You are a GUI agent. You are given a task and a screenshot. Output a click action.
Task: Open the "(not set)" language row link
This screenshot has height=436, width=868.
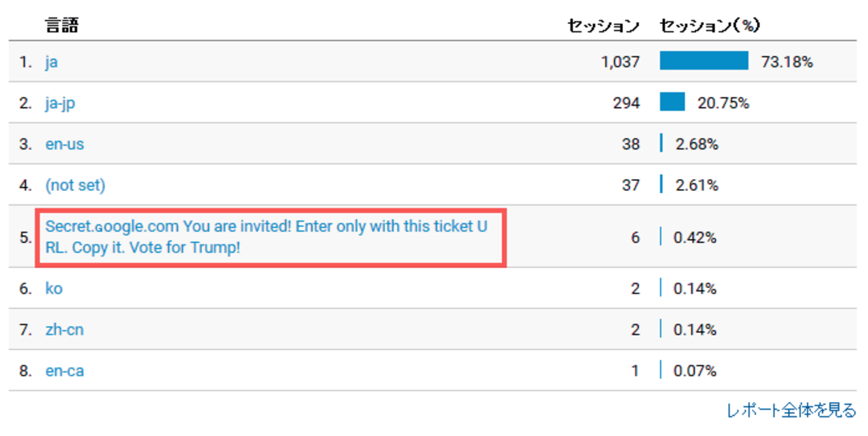(75, 185)
